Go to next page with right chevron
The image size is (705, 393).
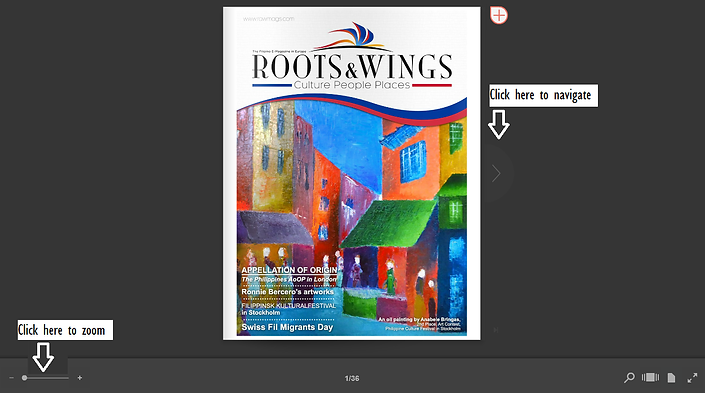496,173
